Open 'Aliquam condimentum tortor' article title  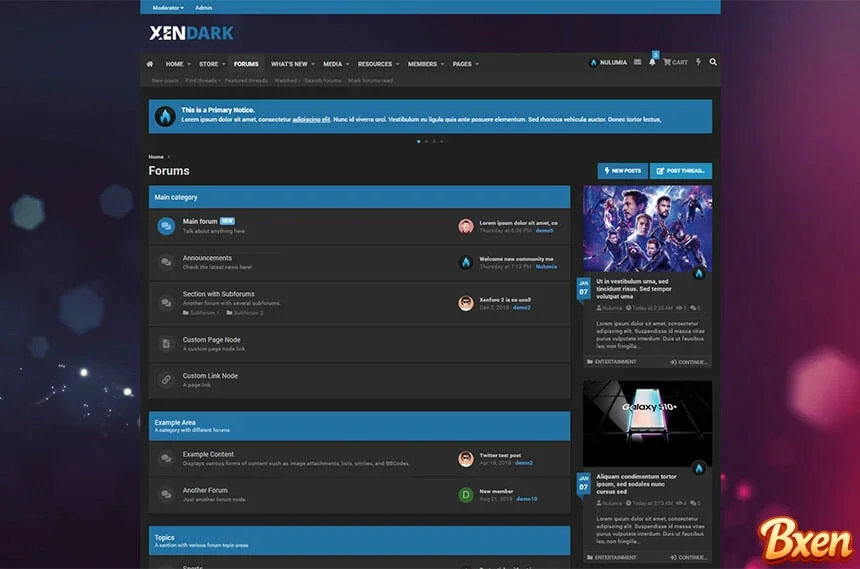[636, 484]
